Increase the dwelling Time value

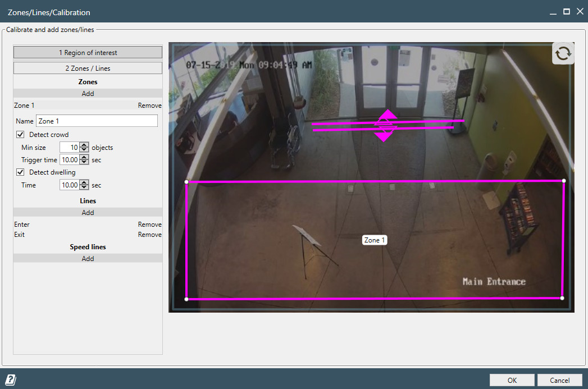(84, 182)
